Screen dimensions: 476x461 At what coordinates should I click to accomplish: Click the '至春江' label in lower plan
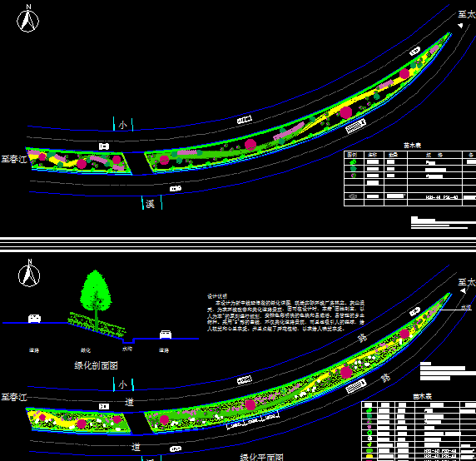(14, 397)
